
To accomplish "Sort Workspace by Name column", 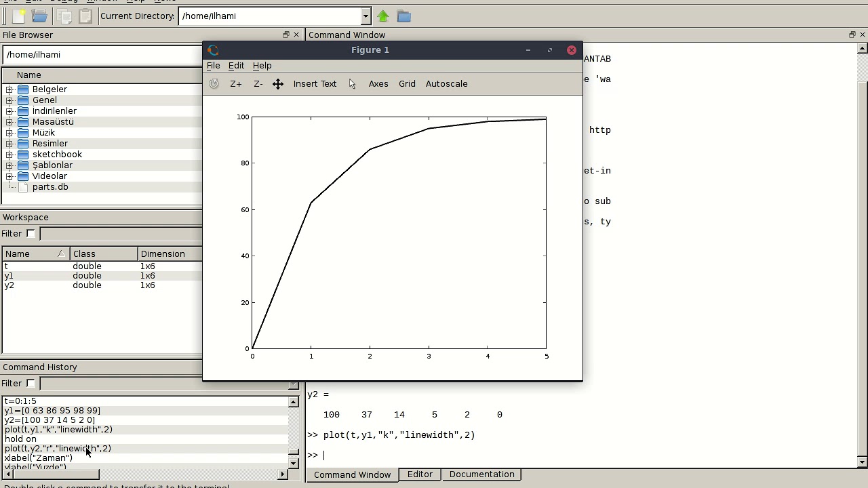I will [35, 254].
